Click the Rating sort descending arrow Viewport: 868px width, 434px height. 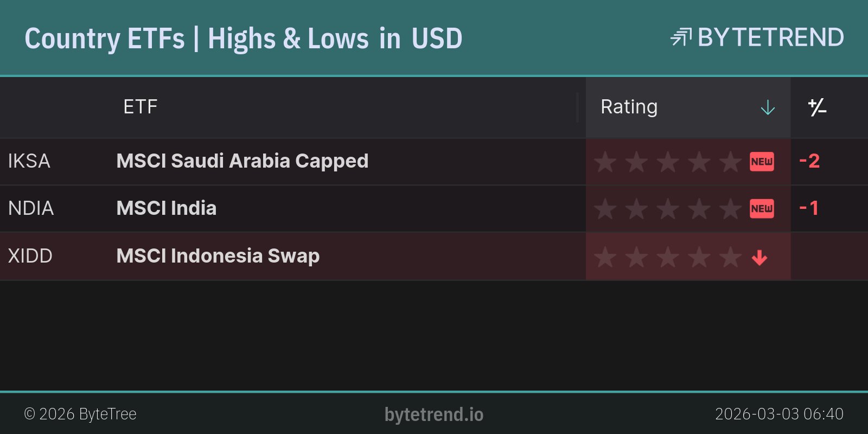coord(768,107)
